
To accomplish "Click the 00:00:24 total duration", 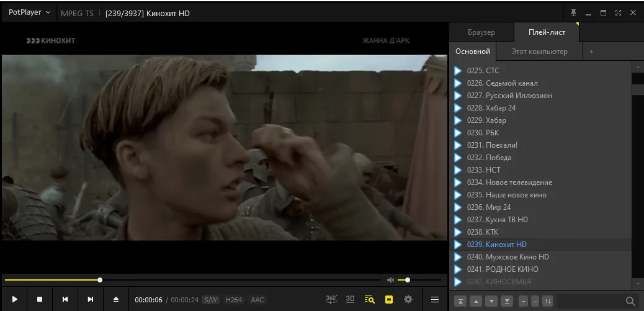I will (185, 300).
